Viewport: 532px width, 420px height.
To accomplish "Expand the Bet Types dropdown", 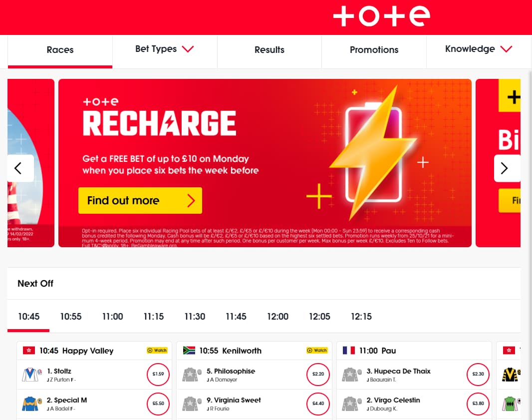I will pyautogui.click(x=164, y=49).
